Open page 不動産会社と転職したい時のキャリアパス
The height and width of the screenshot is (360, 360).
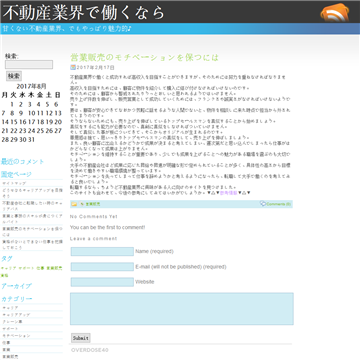tap(32, 206)
